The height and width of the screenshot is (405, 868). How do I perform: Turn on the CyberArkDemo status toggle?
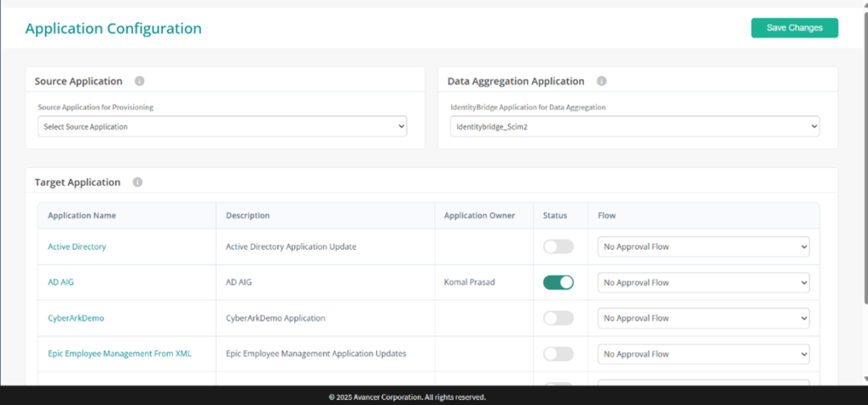point(558,318)
